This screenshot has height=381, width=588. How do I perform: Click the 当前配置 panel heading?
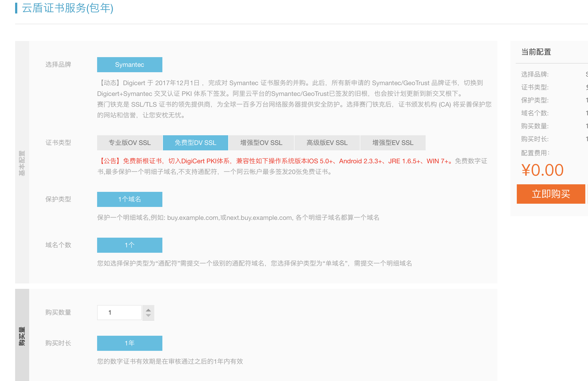[x=536, y=52]
